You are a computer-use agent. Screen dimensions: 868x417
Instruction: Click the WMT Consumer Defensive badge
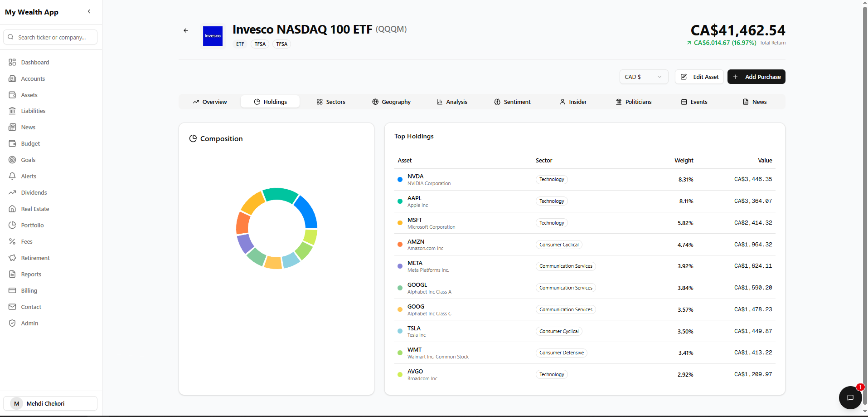click(562, 353)
